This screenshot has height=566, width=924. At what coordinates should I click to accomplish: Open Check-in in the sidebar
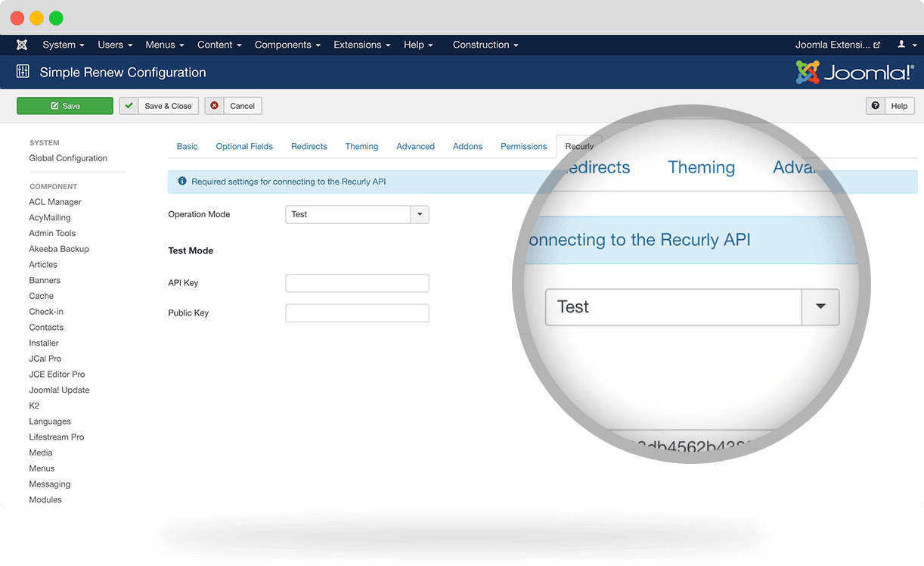(x=46, y=312)
